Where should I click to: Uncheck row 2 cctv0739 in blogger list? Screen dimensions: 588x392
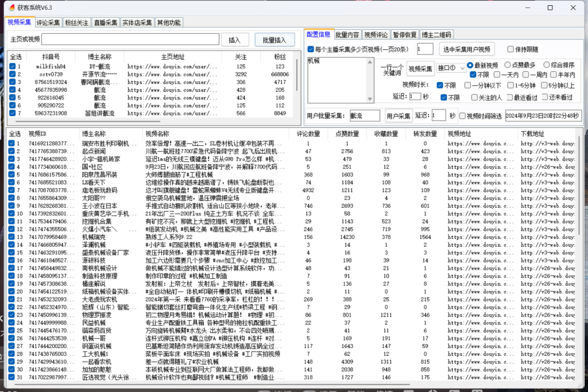(13, 74)
